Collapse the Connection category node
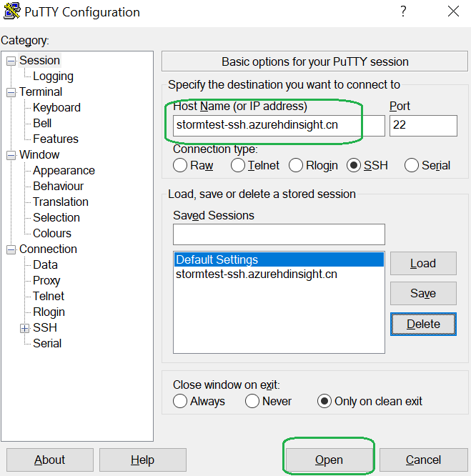The width and height of the screenshot is (471, 476). point(11,249)
